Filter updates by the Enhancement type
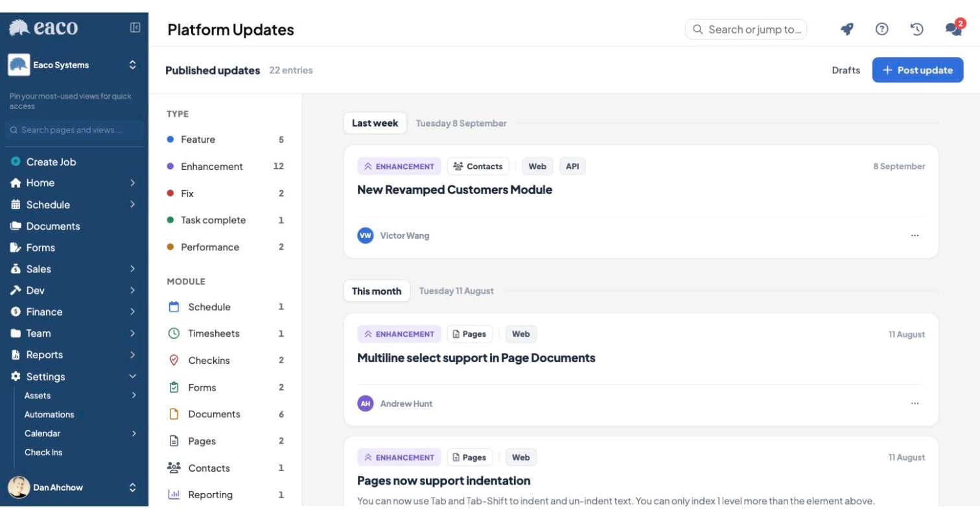The width and height of the screenshot is (980, 519). [225, 166]
